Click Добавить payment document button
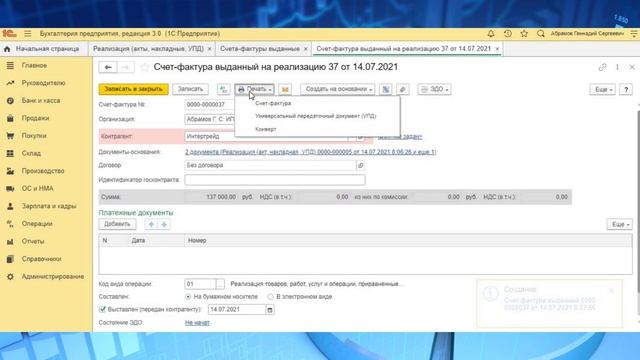 (117, 224)
